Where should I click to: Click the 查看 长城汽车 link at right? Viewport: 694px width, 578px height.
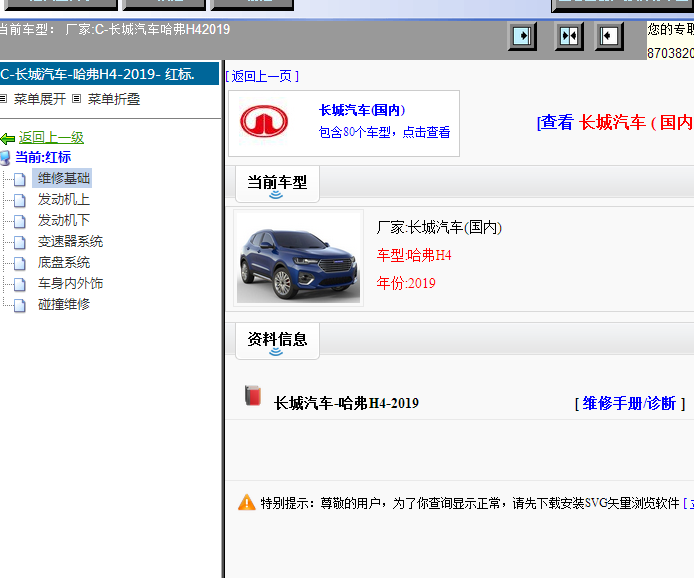tap(615, 123)
